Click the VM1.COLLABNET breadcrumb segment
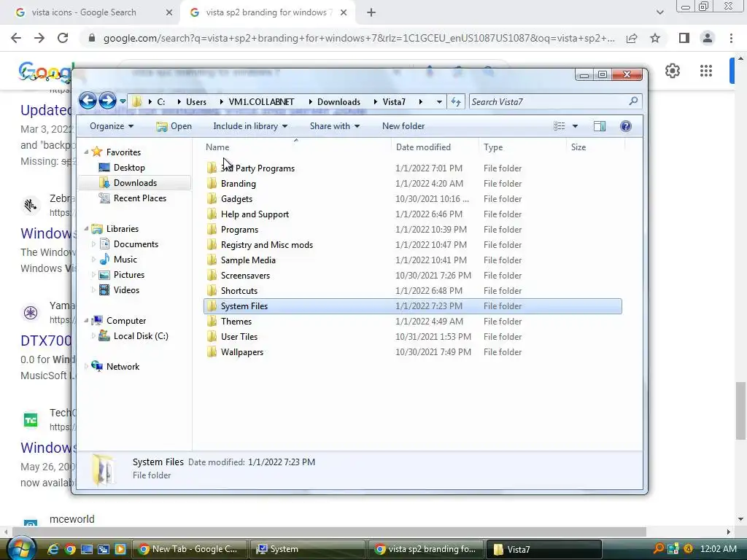747x560 pixels. [x=261, y=102]
